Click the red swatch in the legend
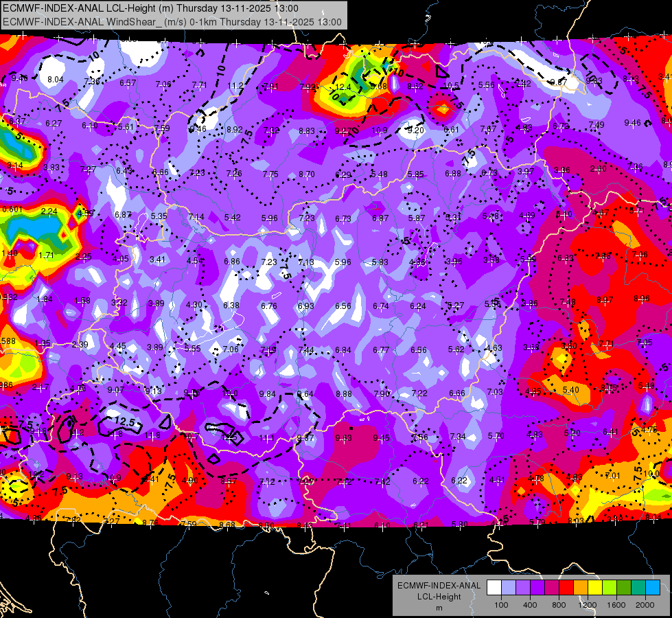This screenshot has height=618, width=672. (x=566, y=588)
